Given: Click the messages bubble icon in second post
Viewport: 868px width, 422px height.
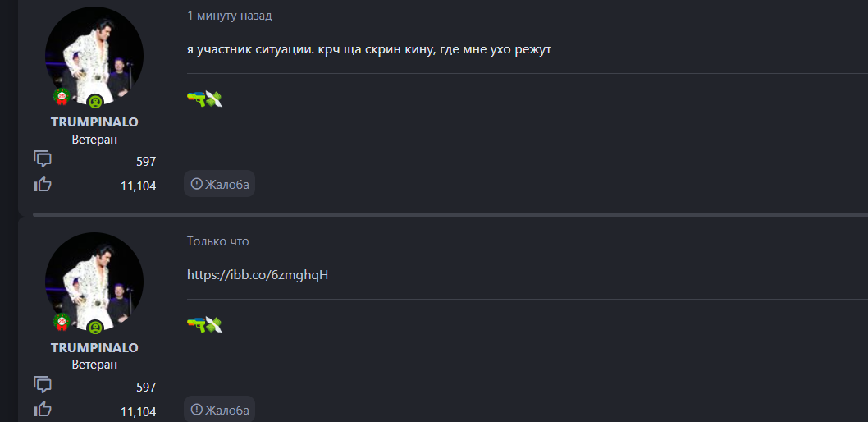Looking at the screenshot, I should pyautogui.click(x=43, y=384).
